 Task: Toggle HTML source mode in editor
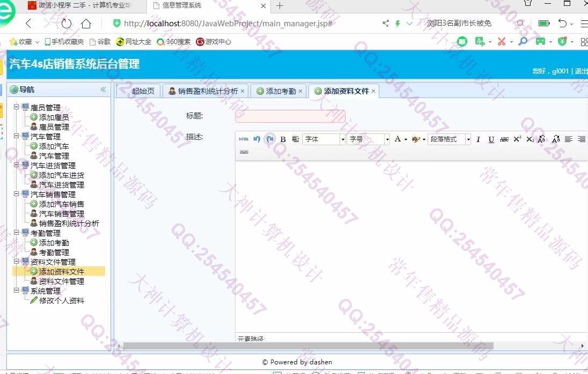pyautogui.click(x=244, y=139)
